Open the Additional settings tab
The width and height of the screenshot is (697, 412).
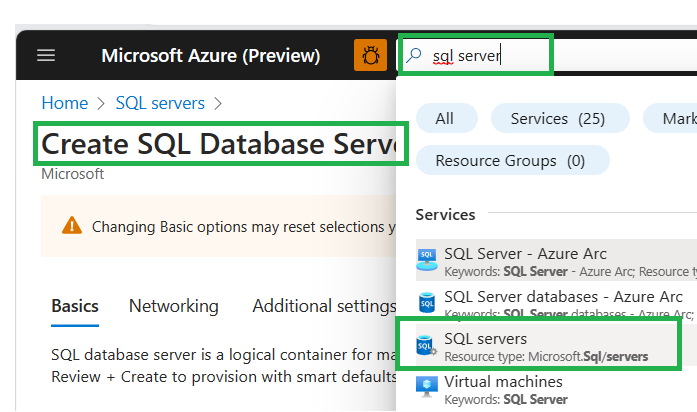324,306
